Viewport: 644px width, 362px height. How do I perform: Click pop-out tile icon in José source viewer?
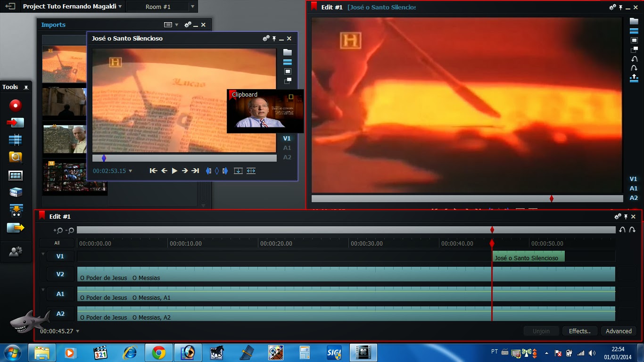coord(287,81)
